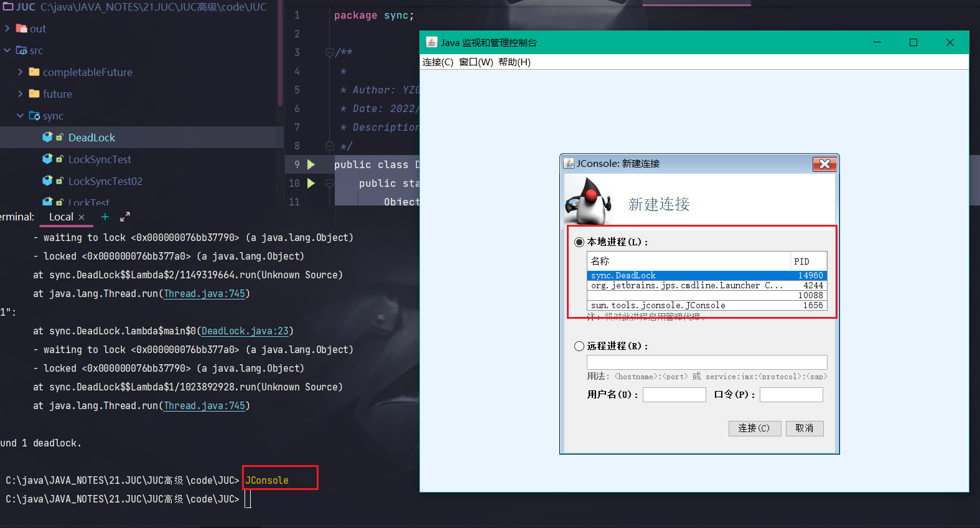Open the 帮助(H) menu
Viewport: 980px width, 528px height.
(x=515, y=62)
